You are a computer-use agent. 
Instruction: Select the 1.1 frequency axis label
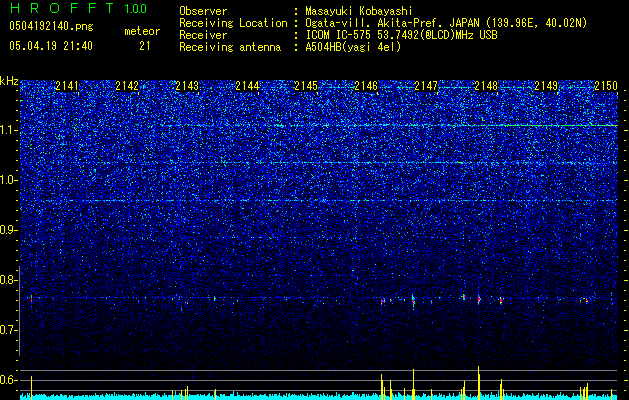point(7,130)
